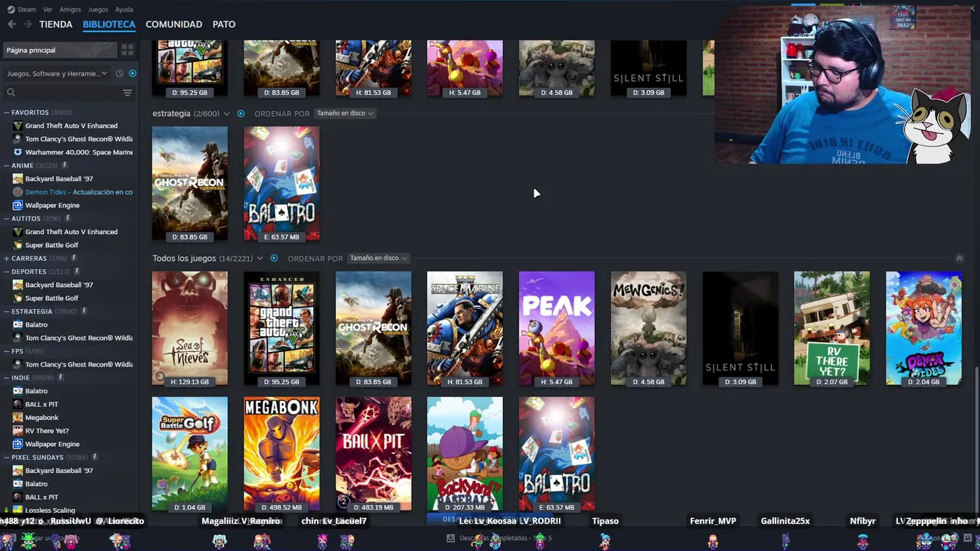980x551 pixels.
Task: Open the Backyard Baseball '97 cover
Action: 465,454
